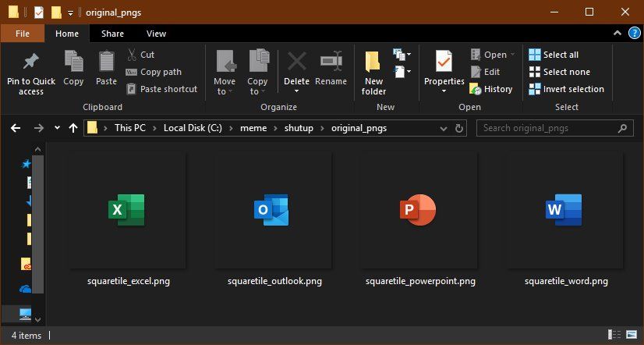Open the Copy to menu
644x345 pixels.
coord(257,73)
